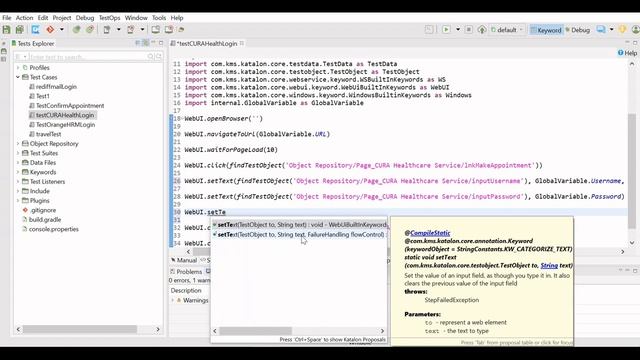Click the Spy Windows toolbar icon

point(156,29)
